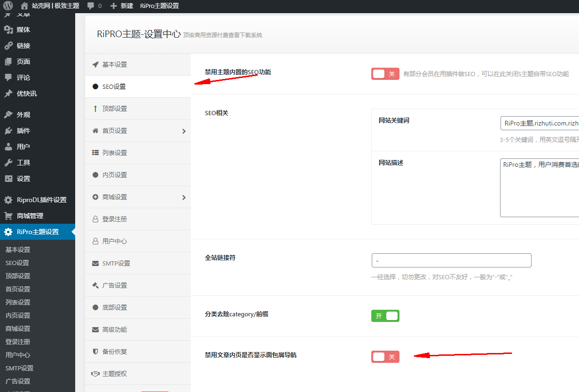Switch to the 底部设置 tab
The image size is (579, 392).
tap(138, 307)
